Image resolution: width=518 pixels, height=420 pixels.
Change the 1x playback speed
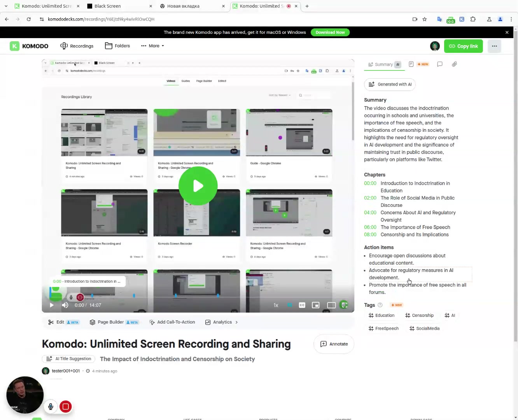coord(276,305)
